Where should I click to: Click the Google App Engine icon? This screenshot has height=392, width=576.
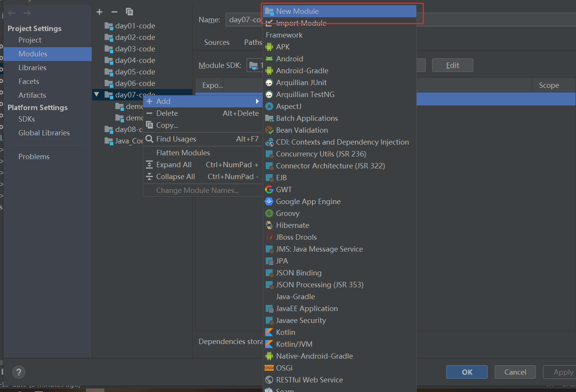[x=269, y=201]
